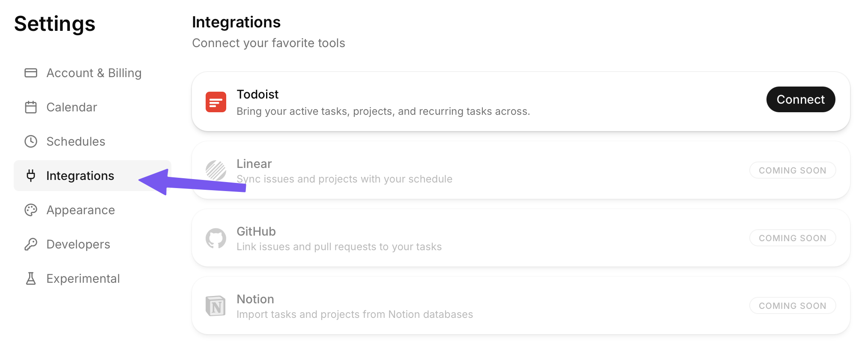
Task: Click the Notion integration card title
Action: (x=255, y=299)
